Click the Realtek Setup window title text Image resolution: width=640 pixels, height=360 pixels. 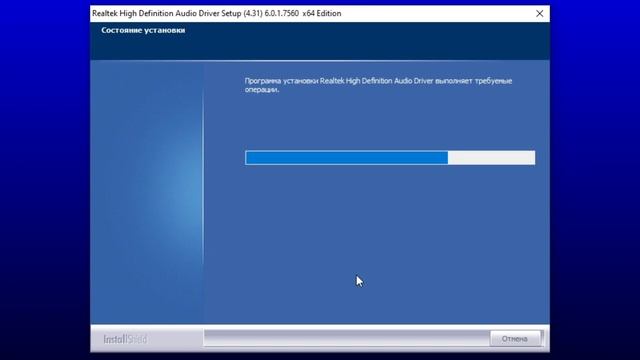[x=217, y=13]
